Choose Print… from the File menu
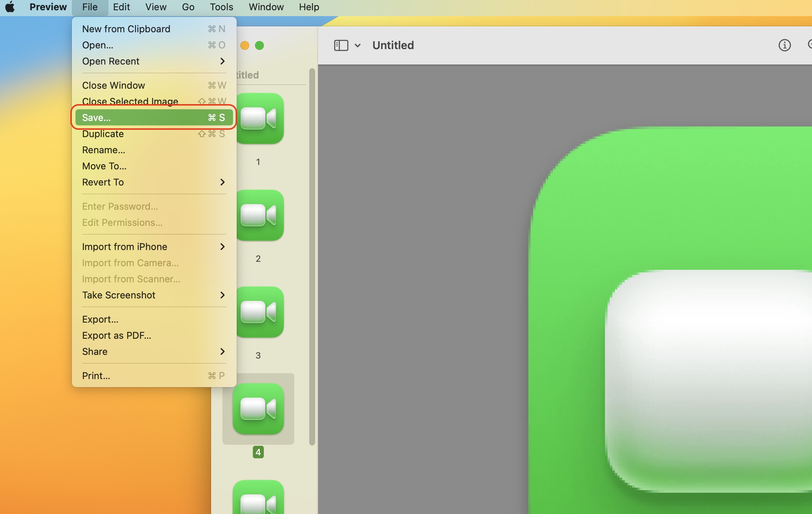 pyautogui.click(x=96, y=376)
